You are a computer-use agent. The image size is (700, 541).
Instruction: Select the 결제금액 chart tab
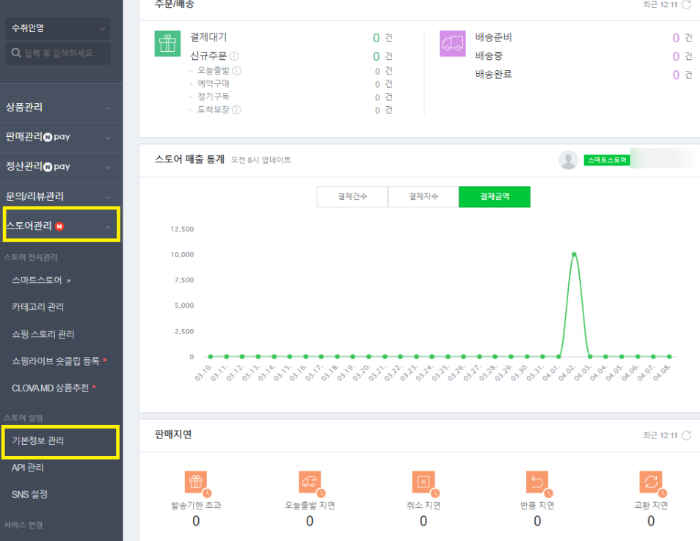(495, 196)
